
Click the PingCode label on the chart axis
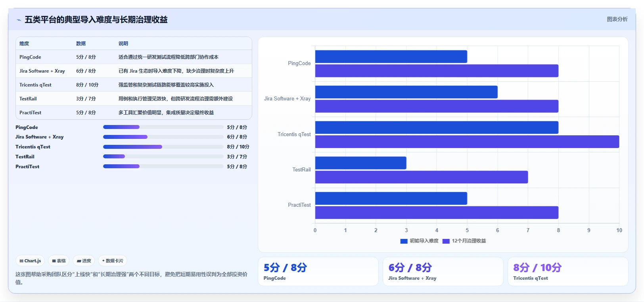299,63
